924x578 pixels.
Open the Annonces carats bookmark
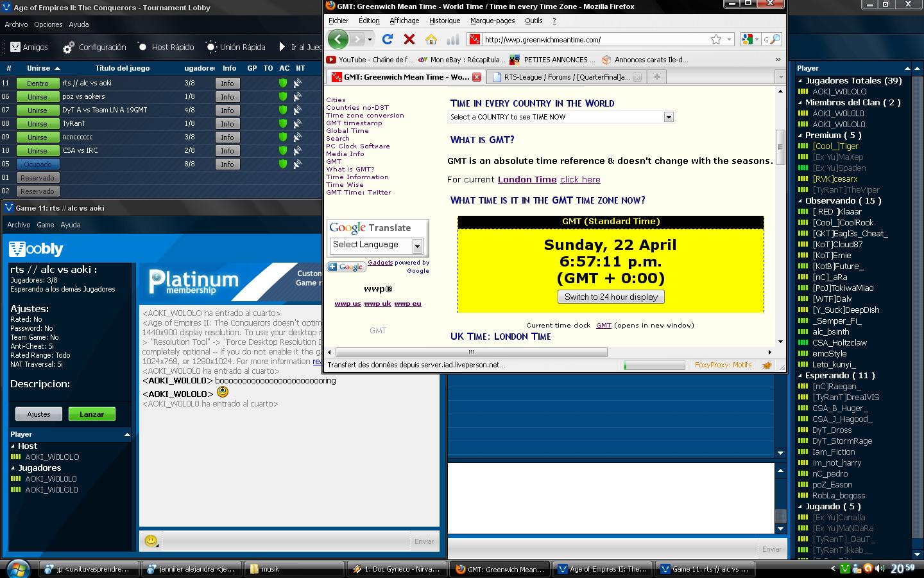[645, 60]
